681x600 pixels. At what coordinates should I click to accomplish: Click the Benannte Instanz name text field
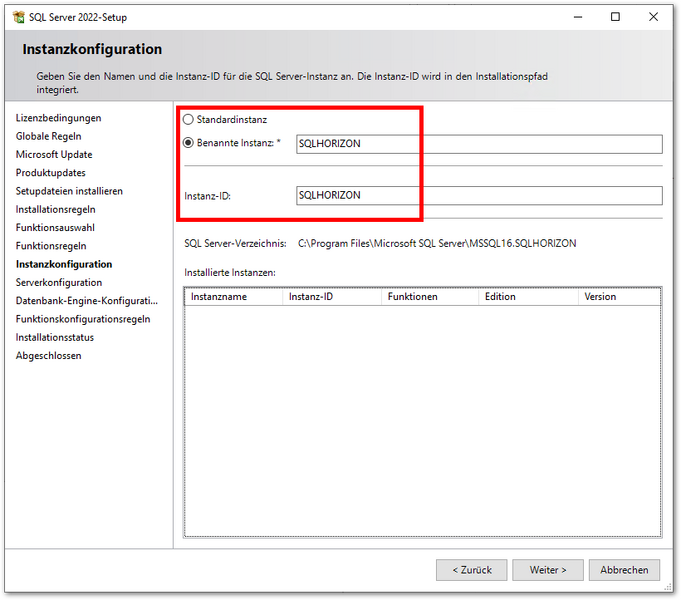(479, 144)
